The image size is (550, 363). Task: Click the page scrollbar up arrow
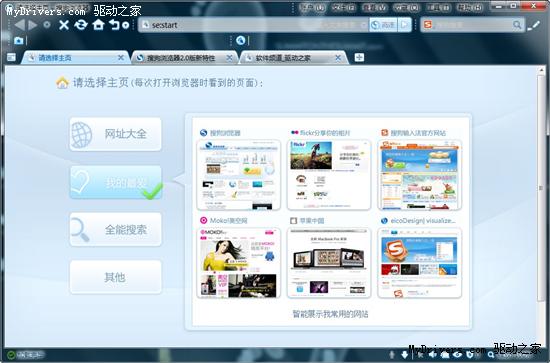pyautogui.click(x=541, y=70)
